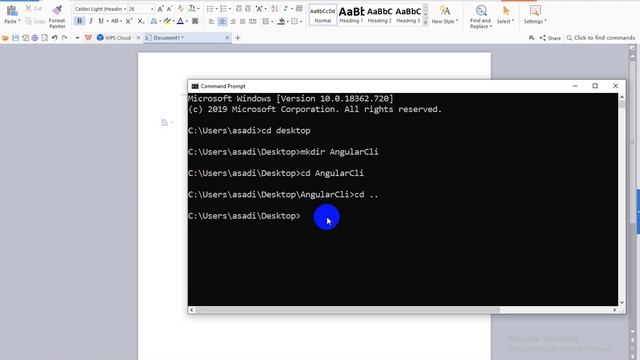Toggle center alignment

point(222,21)
